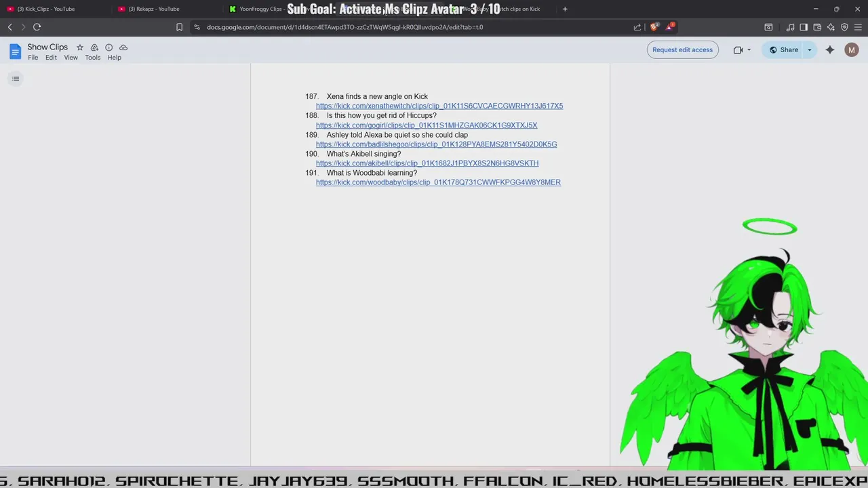Viewport: 868px width, 488px height.
Task: Open the browser hamburger main menu
Action: tap(858, 27)
